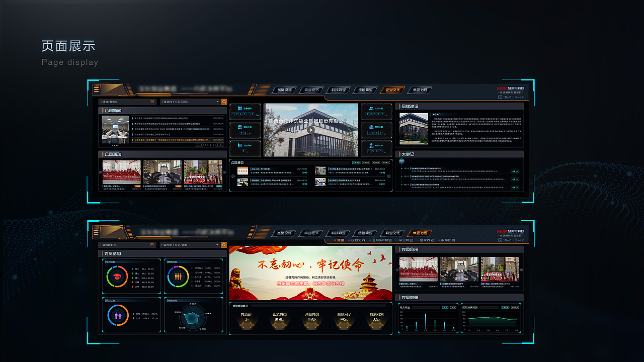Open first red-uniform group photo in 公司活动
The height and width of the screenshot is (362, 644).
[x=122, y=172]
